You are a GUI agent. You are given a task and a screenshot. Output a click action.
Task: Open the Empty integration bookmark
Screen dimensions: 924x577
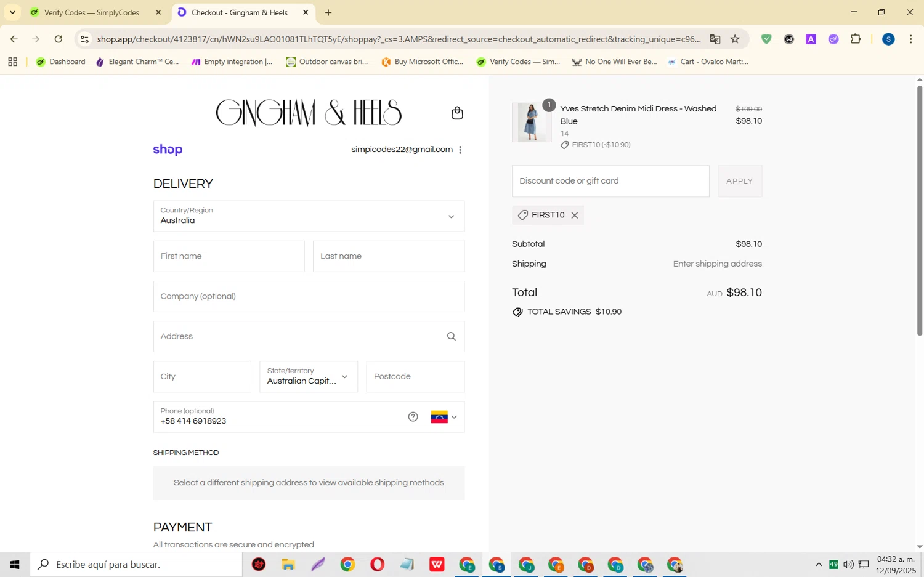(x=232, y=62)
